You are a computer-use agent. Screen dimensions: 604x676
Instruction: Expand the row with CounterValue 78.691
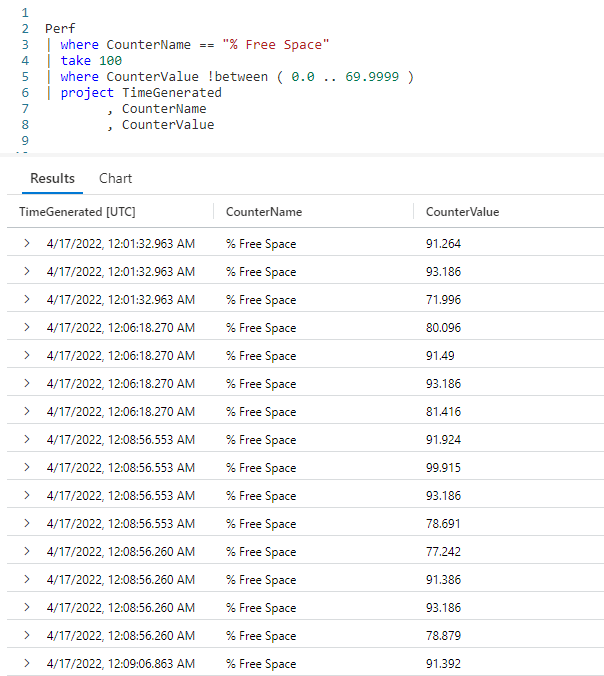(27, 523)
